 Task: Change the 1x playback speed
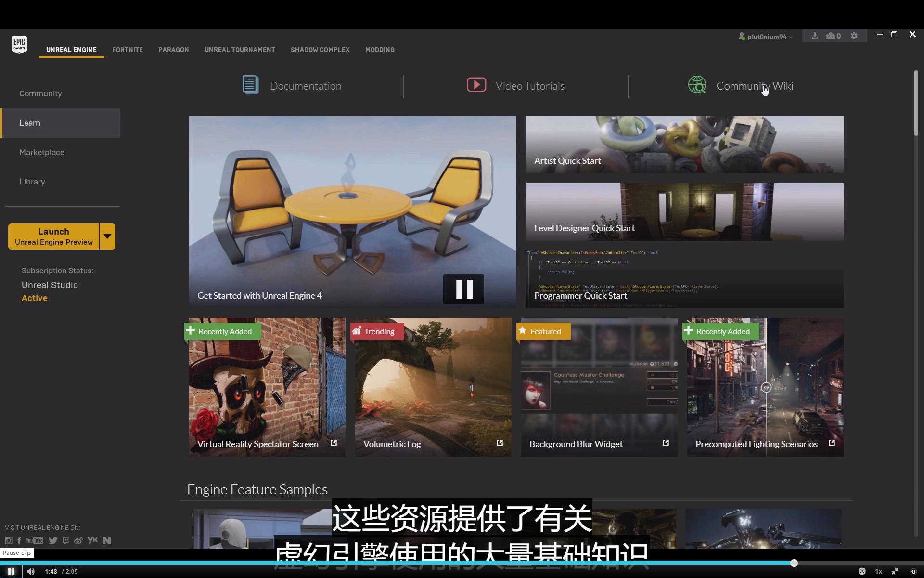click(x=879, y=571)
